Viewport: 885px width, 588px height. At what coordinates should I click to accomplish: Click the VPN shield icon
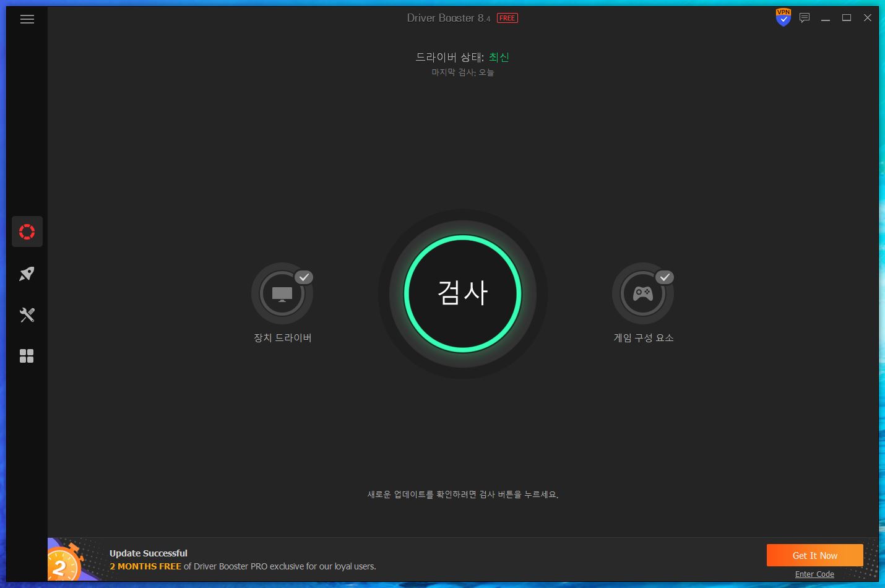784,17
